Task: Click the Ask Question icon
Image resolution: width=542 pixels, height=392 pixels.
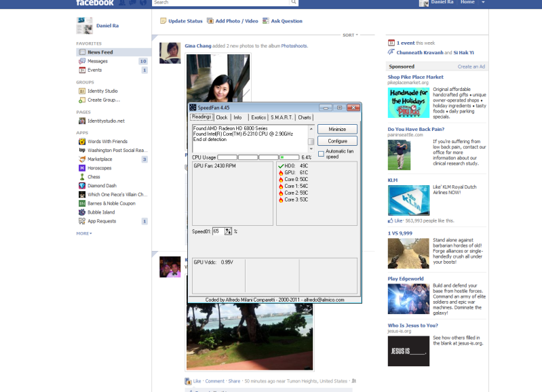Action: tap(265, 21)
